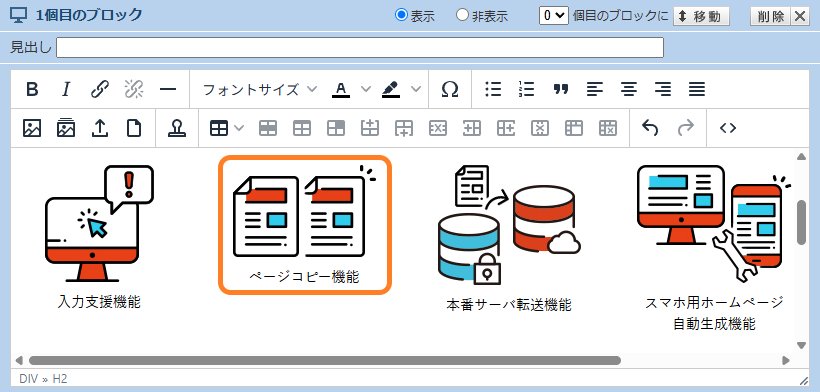Click the horizontal scrollbar right arrow

(785, 360)
